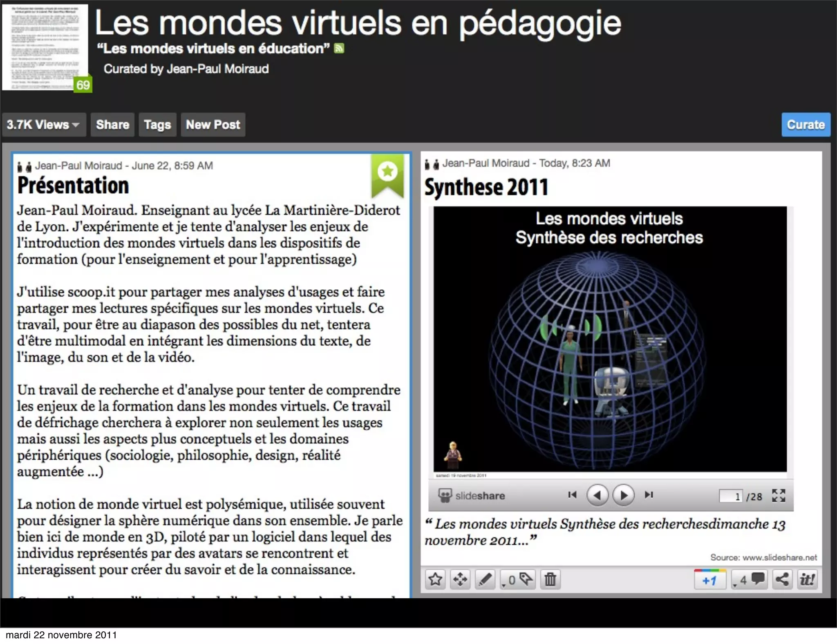The image size is (837, 644).
Task: Create a New Post
Action: pos(213,125)
